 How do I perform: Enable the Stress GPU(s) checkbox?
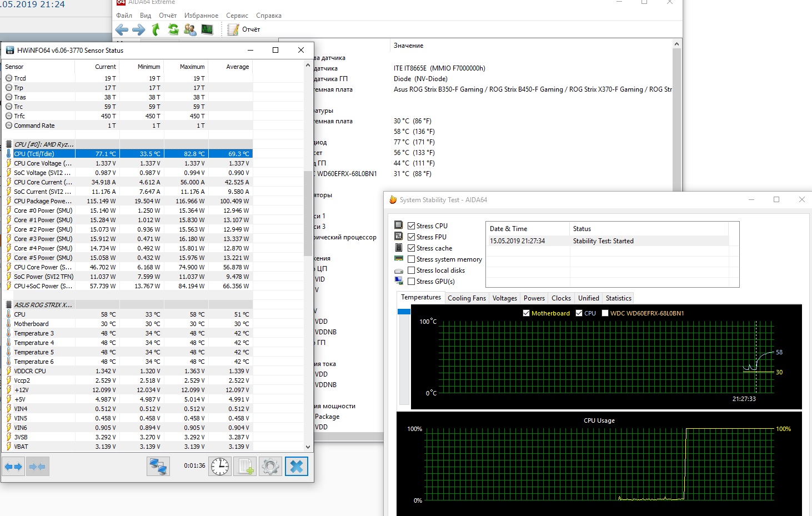click(412, 282)
